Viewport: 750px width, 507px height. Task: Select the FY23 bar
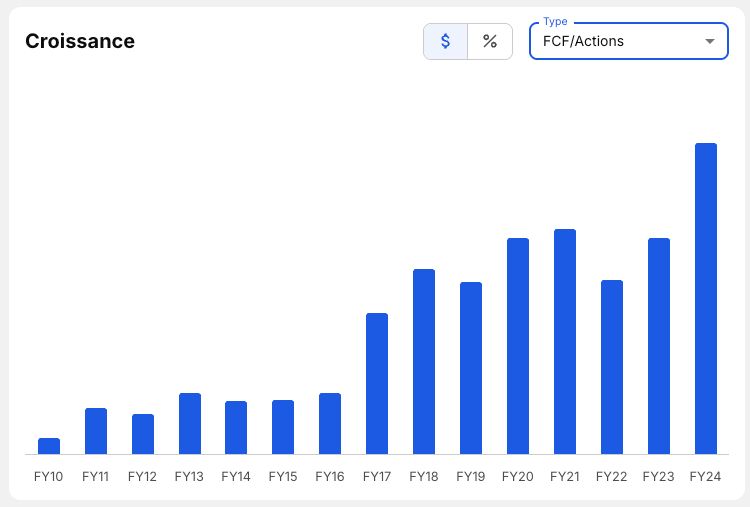(659, 346)
